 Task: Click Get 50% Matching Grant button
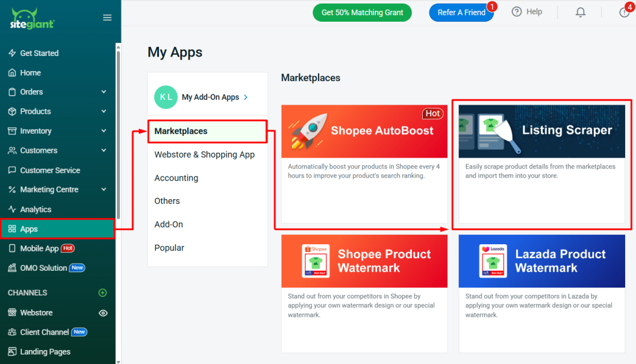362,13
